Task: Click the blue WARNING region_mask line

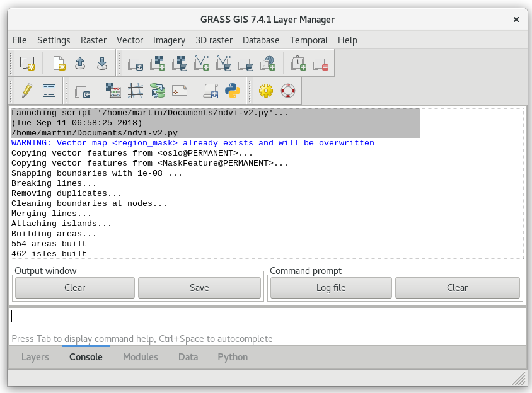Action: coord(193,143)
